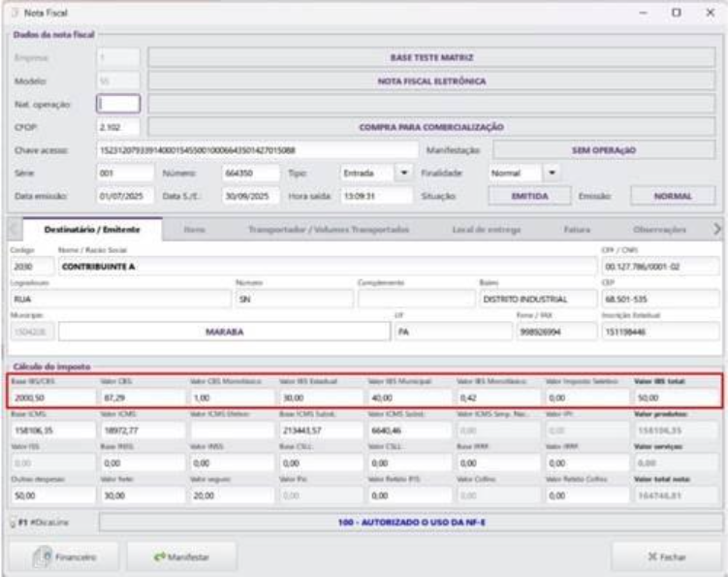The image size is (728, 577).
Task: Open the Local de entrega tab
Action: point(486,230)
